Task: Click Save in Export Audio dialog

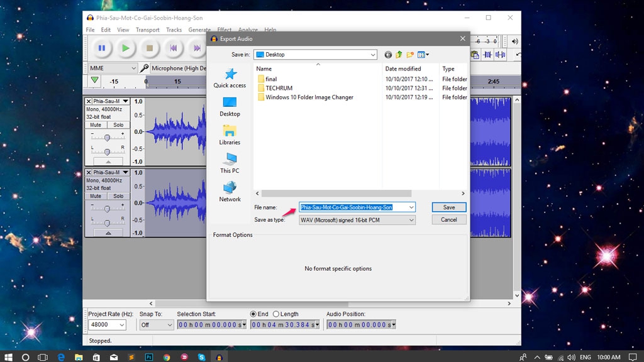Action: pyautogui.click(x=449, y=207)
